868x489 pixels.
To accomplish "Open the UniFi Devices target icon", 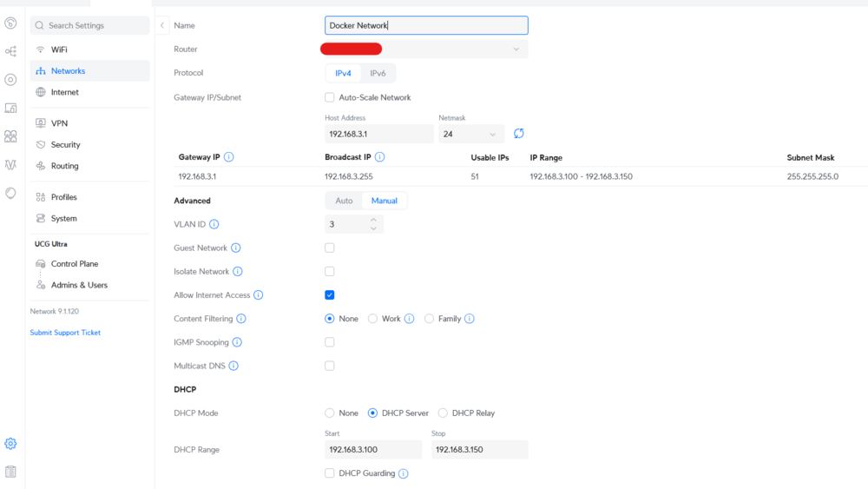I will click(10, 80).
